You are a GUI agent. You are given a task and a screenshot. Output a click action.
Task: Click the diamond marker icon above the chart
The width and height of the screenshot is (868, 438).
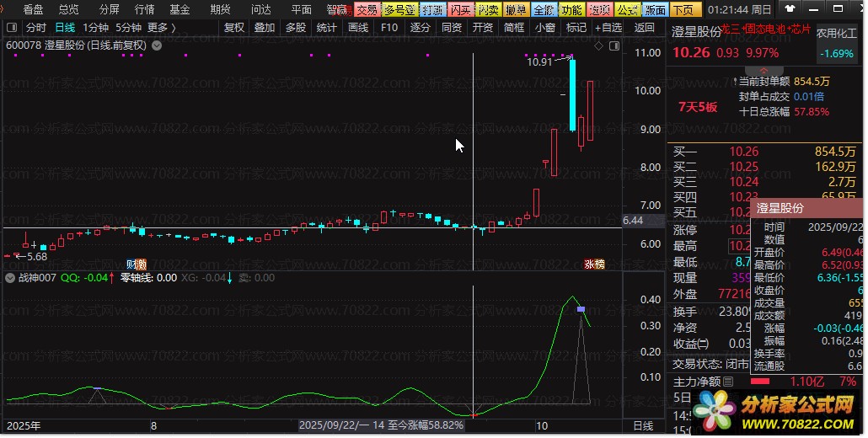(x=598, y=46)
